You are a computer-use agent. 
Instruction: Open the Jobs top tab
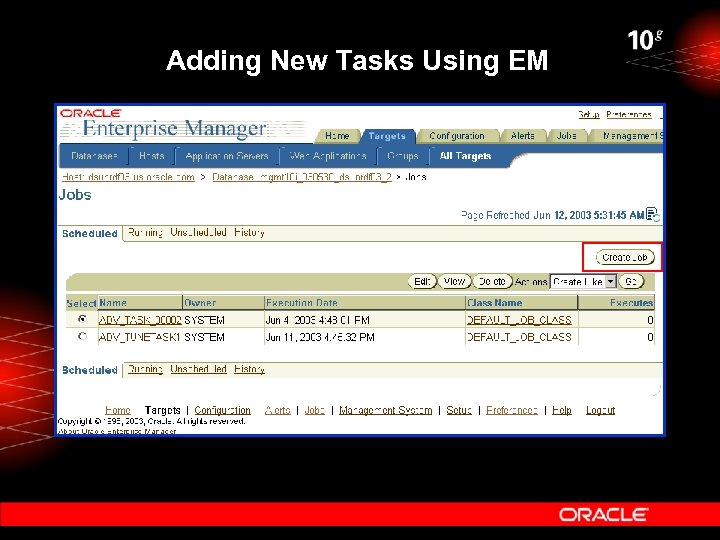567,136
